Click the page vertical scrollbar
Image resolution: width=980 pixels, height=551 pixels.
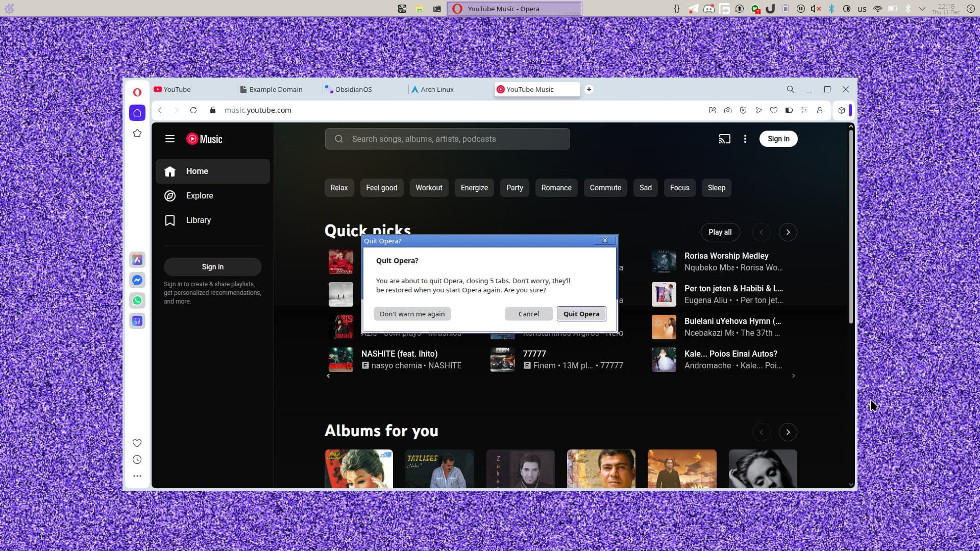[851, 224]
